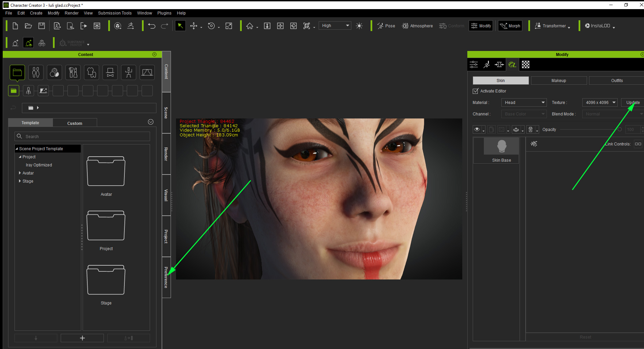Switch to the Makeup tab
Viewport: 644px width, 349px height.
click(x=559, y=81)
